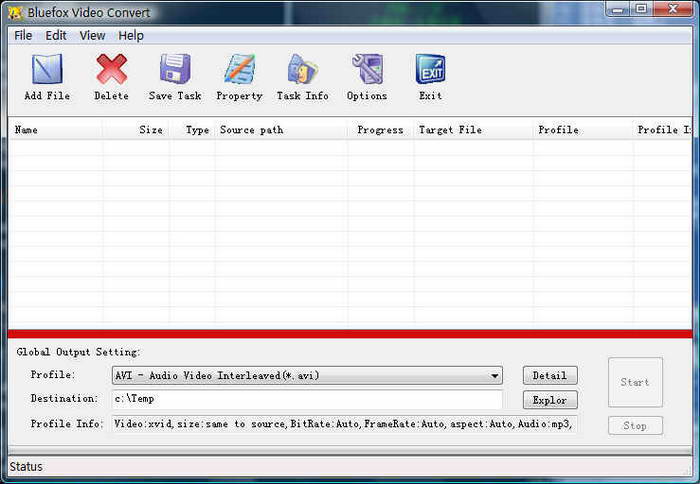Click the red progress bar
Screen dimensions: 700x484
tap(350, 334)
